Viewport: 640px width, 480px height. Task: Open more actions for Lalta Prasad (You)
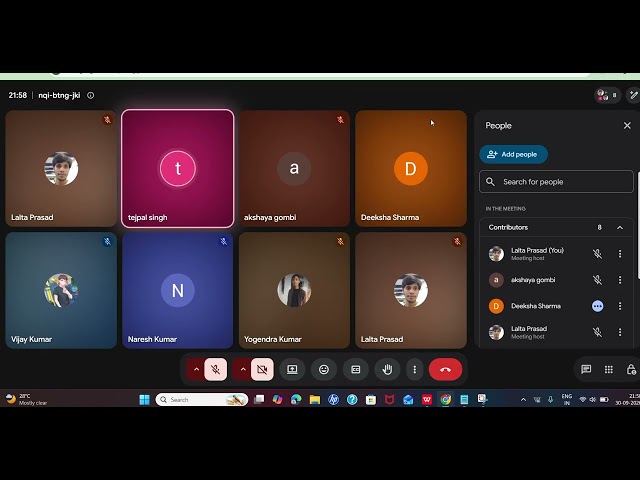click(620, 254)
